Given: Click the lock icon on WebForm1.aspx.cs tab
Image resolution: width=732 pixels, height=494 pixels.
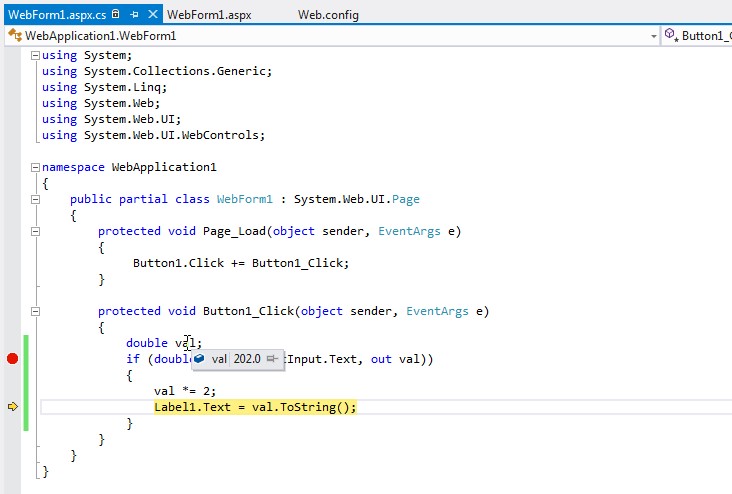Looking at the screenshot, I should (116, 14).
